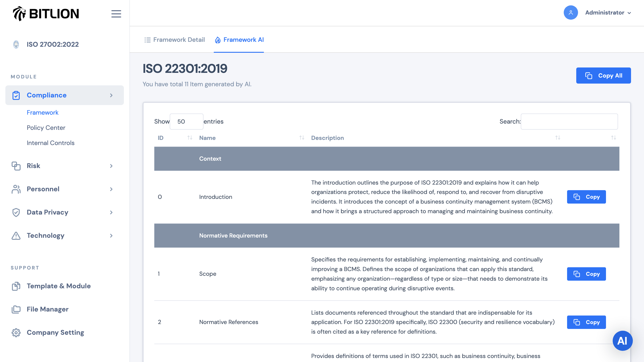This screenshot has width=644, height=362.
Task: Click the Company Setting gear icon
Action: tap(16, 333)
